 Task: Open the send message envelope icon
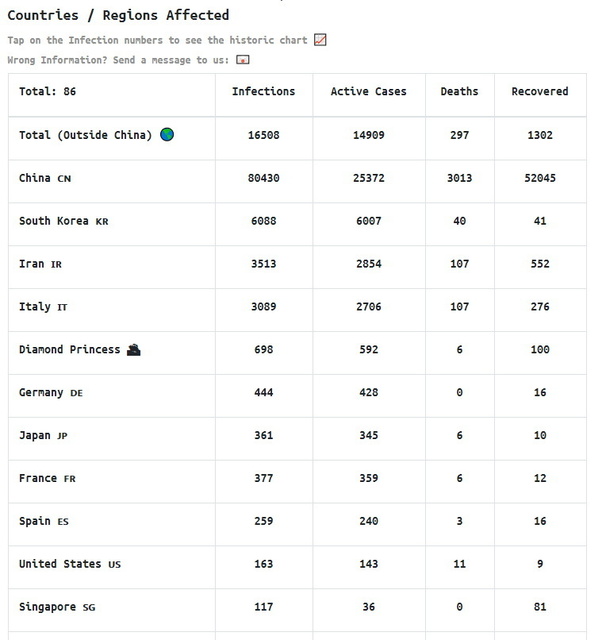(x=242, y=60)
